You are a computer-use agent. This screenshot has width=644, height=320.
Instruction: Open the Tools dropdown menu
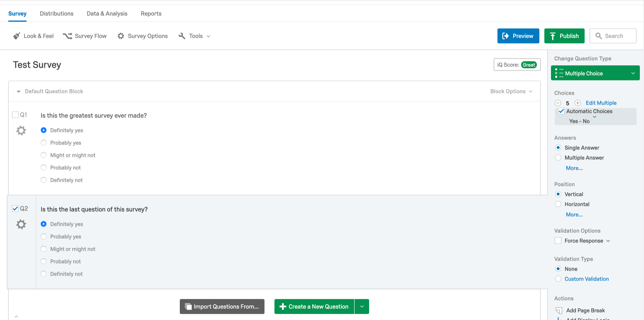(x=194, y=36)
